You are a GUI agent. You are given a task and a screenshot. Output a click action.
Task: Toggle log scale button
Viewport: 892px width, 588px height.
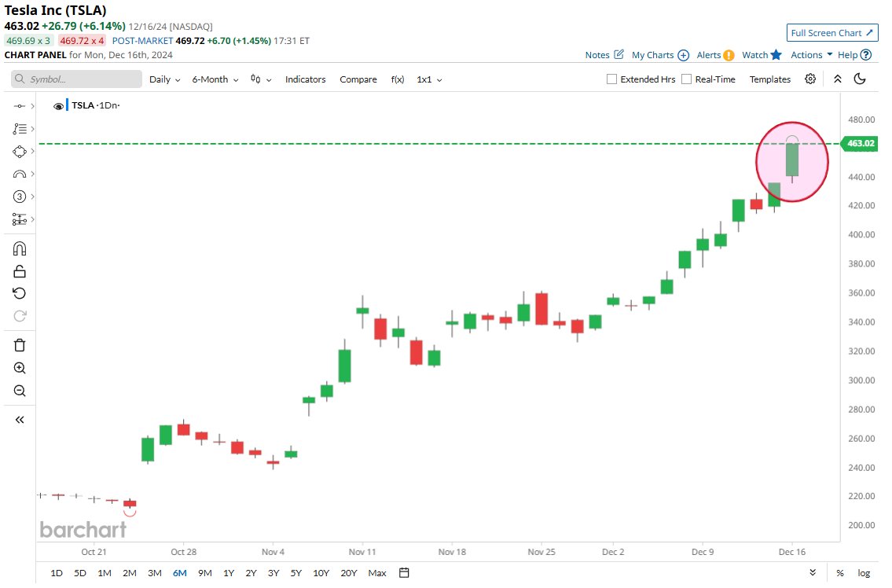864,573
